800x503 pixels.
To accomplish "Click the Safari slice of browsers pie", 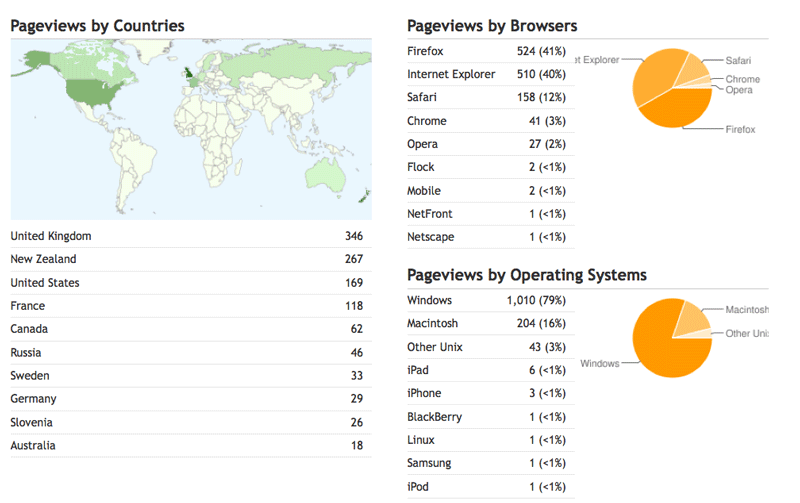I will point(693,69).
